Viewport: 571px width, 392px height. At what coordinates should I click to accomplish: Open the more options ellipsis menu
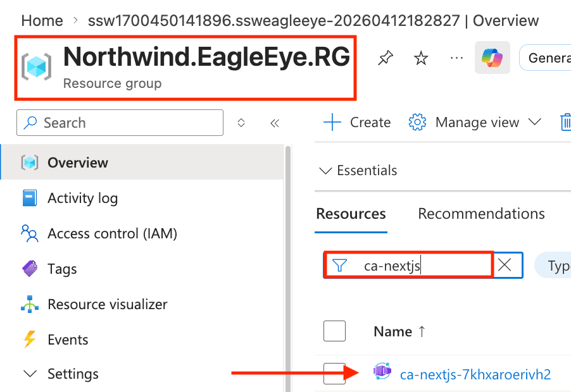(456, 58)
